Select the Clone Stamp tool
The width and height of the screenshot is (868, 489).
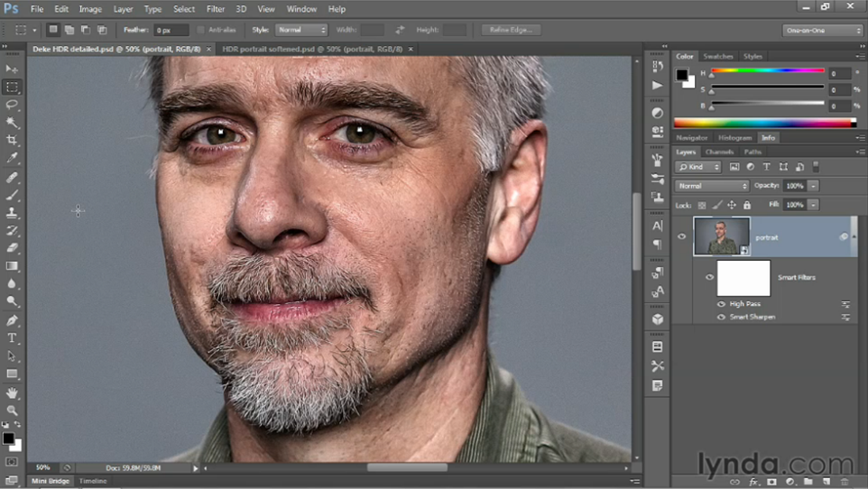[x=12, y=213]
